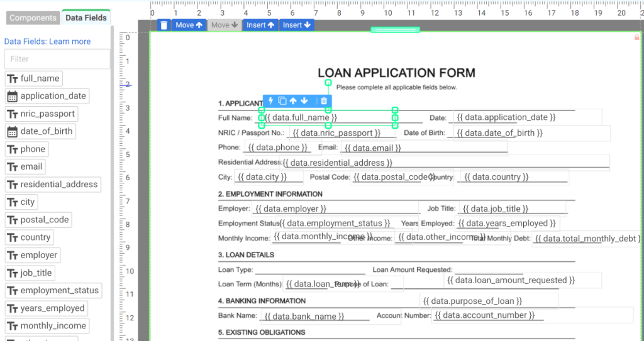Click the calendar icon beside application_date
The image size is (644, 341).
[x=12, y=96]
